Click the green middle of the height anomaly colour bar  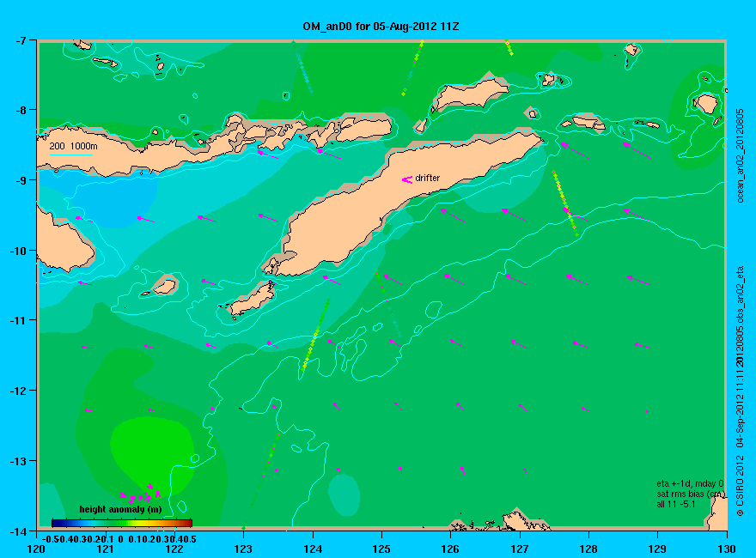pyautogui.click(x=122, y=523)
